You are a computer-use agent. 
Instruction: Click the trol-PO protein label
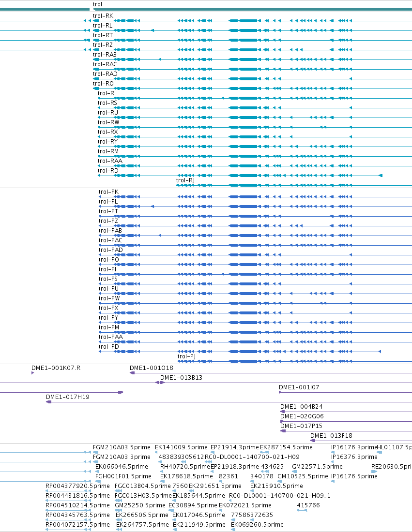tap(109, 260)
